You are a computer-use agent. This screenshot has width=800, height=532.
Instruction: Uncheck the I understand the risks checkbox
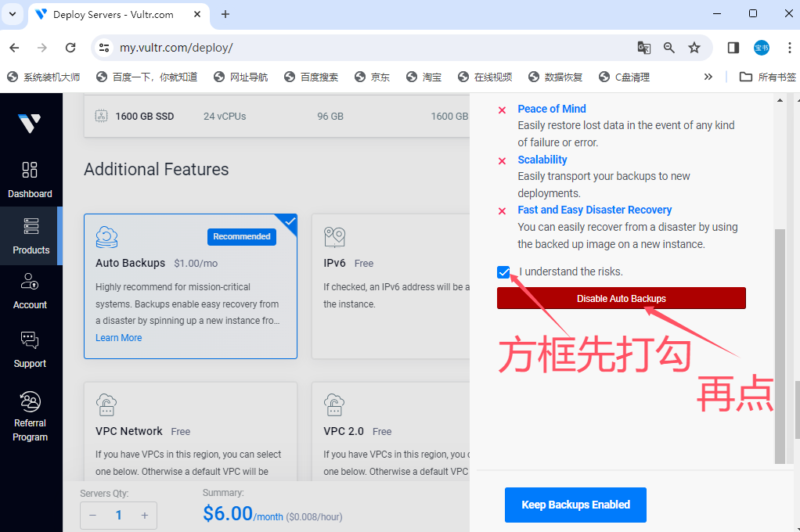503,272
